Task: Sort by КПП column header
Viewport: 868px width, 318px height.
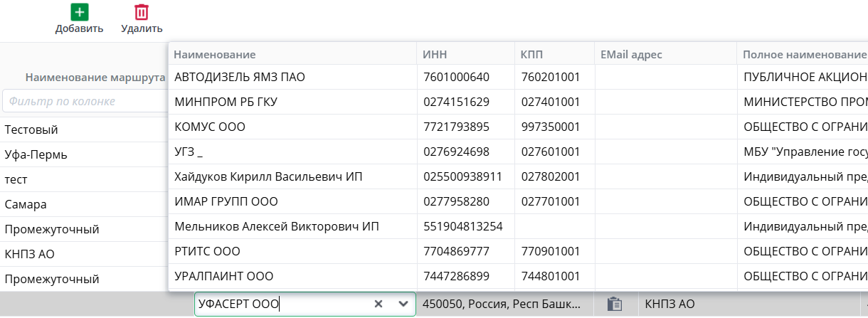Action: pos(532,55)
